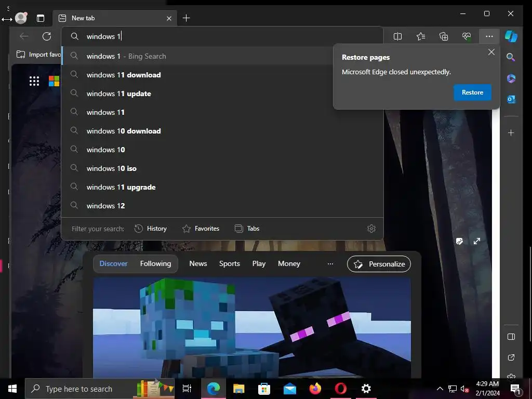Refresh the page

47,36
